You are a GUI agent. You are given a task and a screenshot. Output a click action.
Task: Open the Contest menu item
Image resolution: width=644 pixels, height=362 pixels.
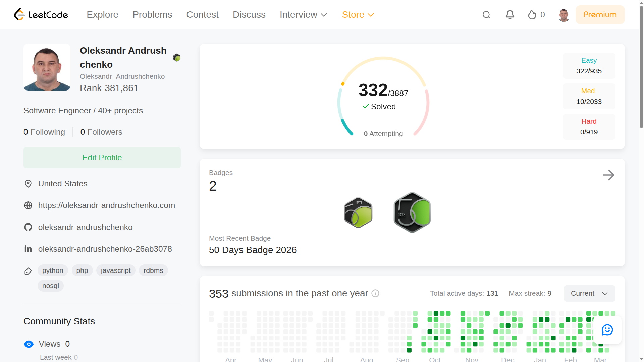pyautogui.click(x=202, y=15)
